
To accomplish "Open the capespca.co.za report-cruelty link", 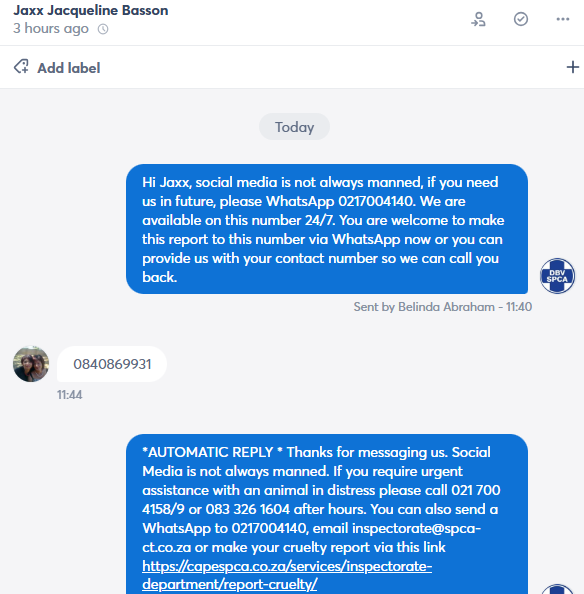I will click(x=287, y=575).
